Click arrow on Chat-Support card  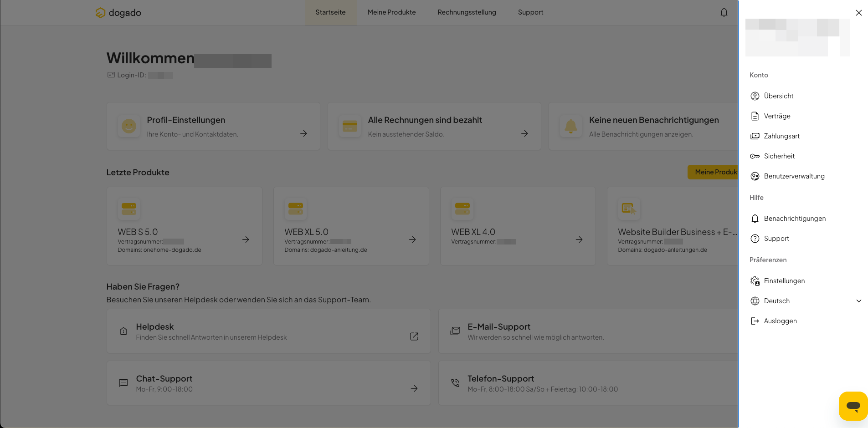click(414, 388)
